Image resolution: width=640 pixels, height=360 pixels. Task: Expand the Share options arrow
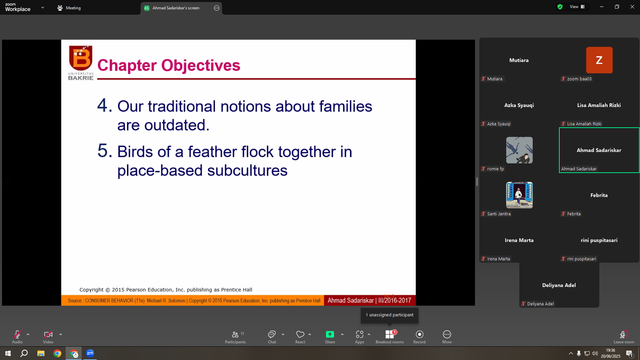(342, 334)
